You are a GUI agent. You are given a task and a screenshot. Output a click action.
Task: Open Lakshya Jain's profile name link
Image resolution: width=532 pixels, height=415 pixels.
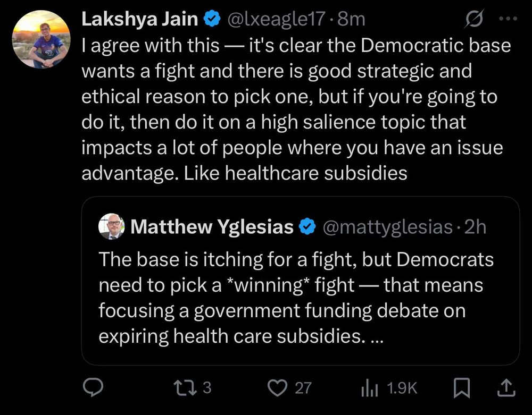point(140,19)
